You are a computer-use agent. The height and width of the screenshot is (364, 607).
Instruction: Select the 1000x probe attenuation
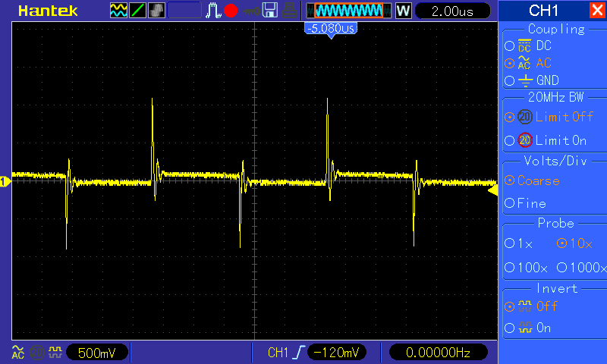581,267
